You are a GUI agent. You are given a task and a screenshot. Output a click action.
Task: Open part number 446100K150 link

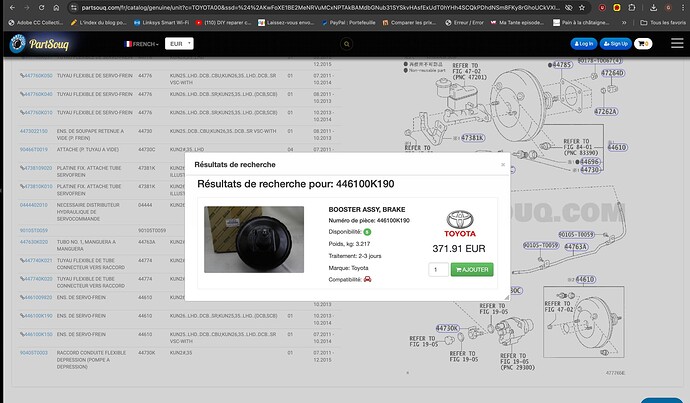pos(36,334)
